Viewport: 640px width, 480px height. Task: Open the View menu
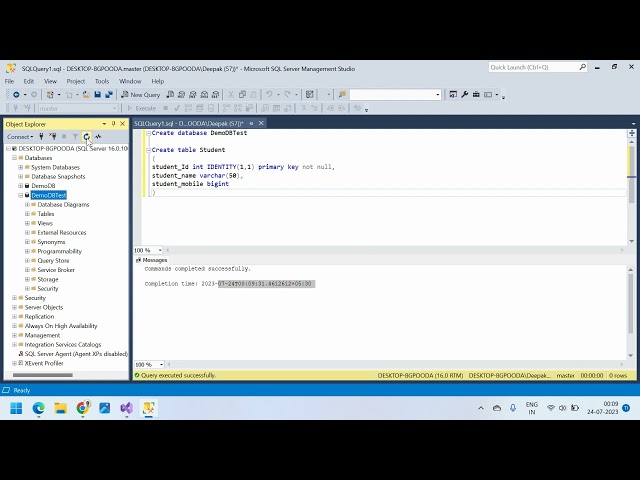[50, 81]
